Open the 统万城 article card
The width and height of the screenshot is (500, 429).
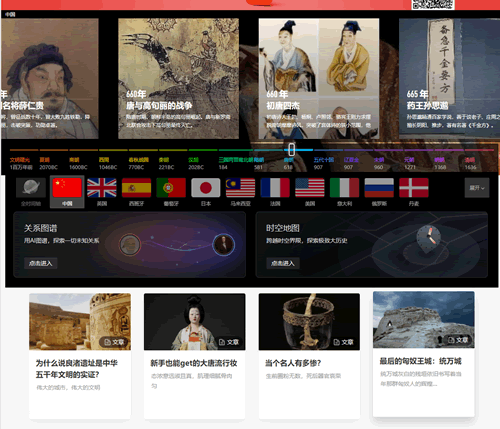pyautogui.click(x=424, y=354)
